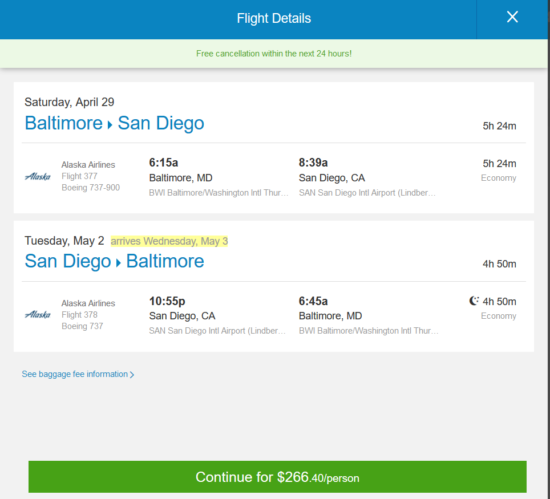Click the Free cancellation banner
This screenshot has height=499, width=550.
tap(274, 54)
